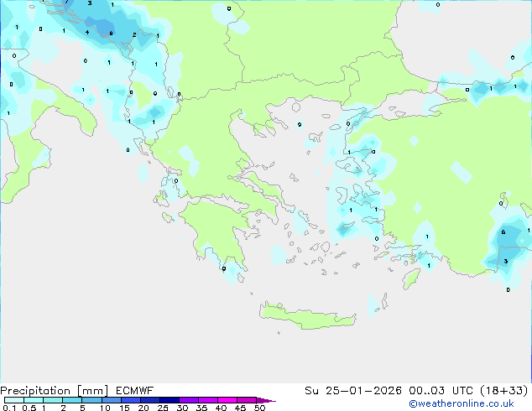Click the "Su 25-01-2026" date text

[353, 391]
